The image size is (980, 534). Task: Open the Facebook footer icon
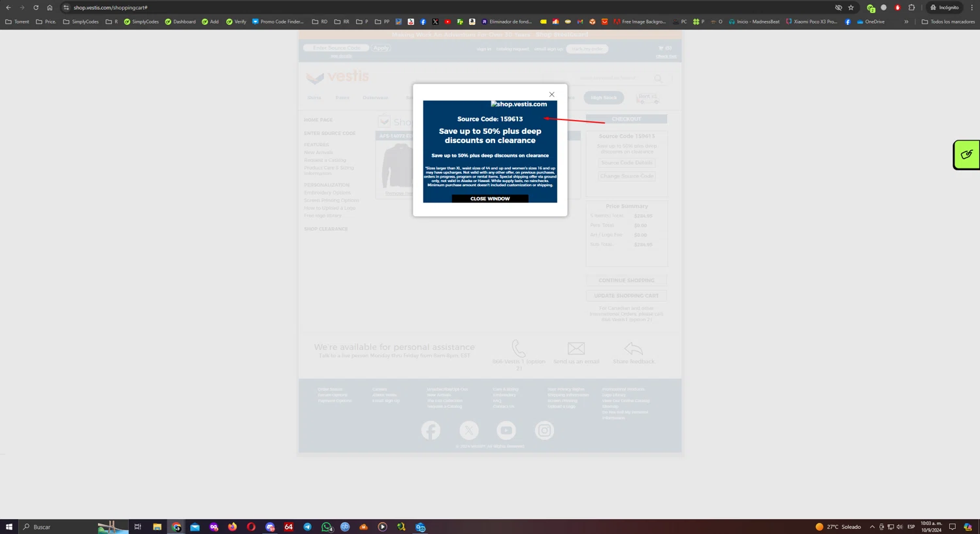pos(431,430)
